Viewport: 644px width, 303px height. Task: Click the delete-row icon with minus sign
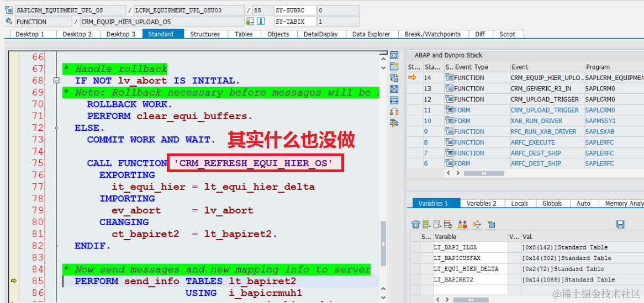click(x=448, y=224)
